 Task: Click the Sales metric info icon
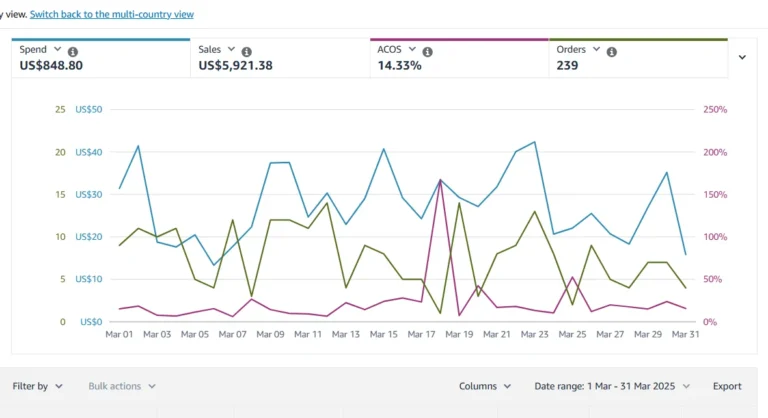[246, 51]
